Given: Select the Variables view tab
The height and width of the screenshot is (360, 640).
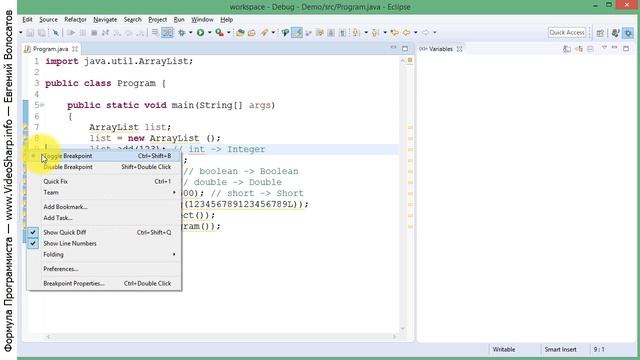Looking at the screenshot, I should point(441,49).
